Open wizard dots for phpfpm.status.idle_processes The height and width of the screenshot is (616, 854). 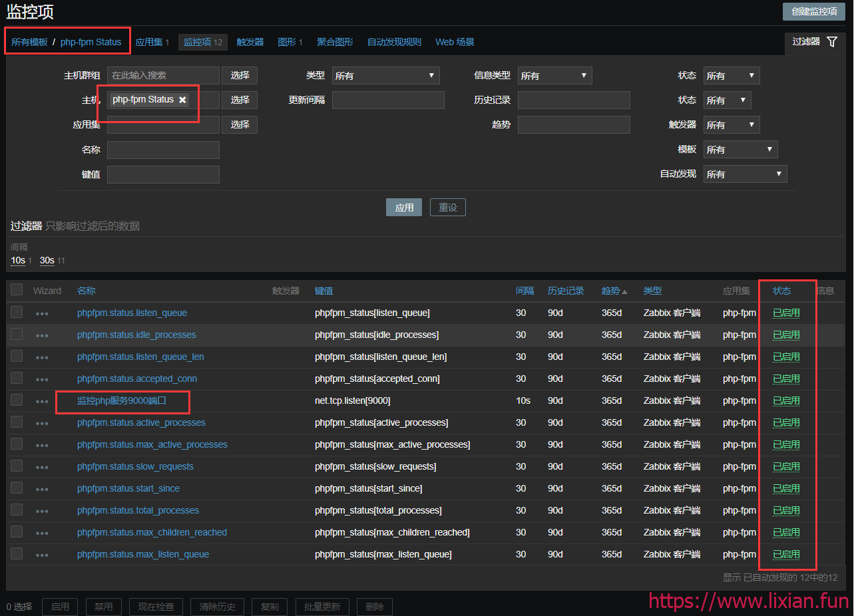coord(42,335)
